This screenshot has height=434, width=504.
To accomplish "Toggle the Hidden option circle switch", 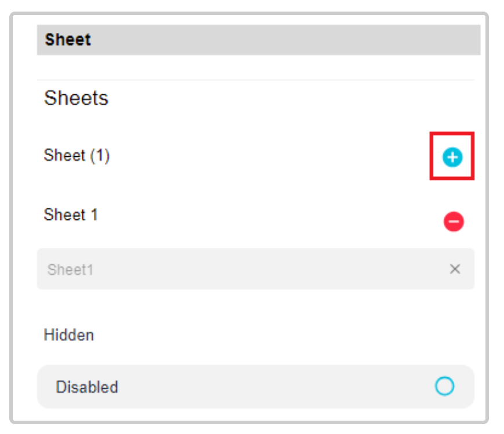I will point(444,386).
